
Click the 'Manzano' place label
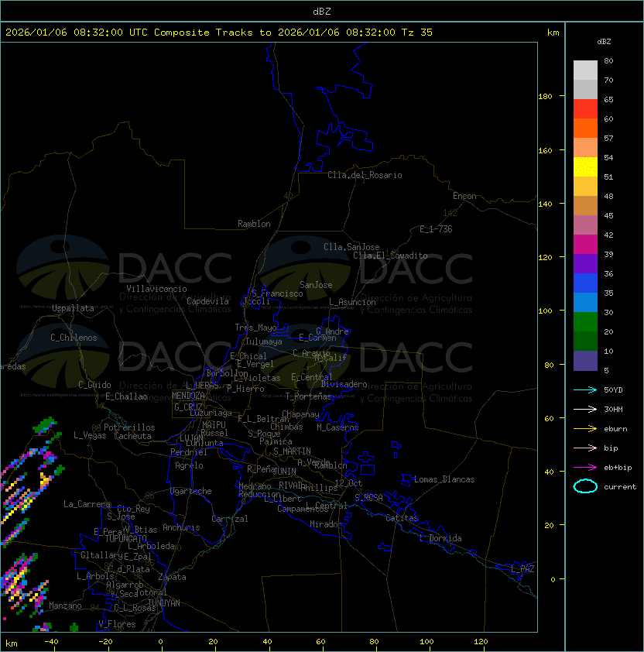pos(65,606)
